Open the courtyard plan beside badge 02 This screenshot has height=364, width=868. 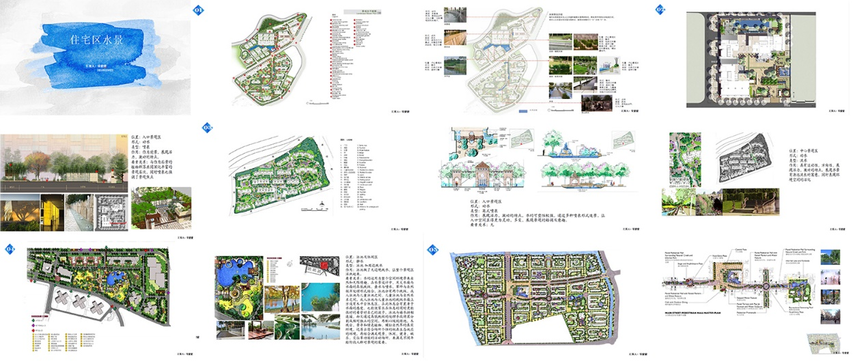coord(750,59)
